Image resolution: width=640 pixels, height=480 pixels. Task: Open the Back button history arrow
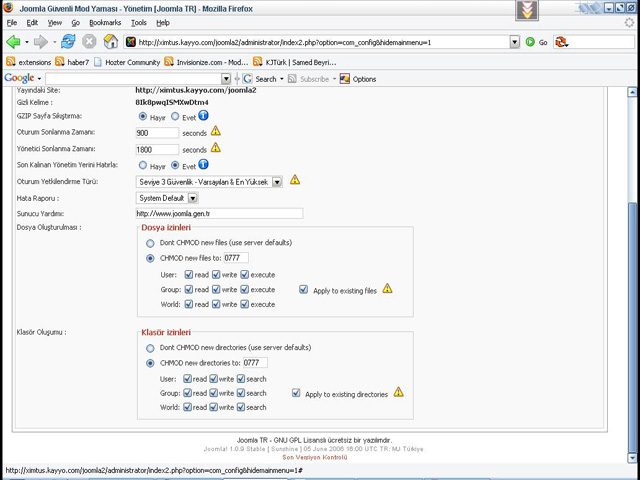coord(27,42)
